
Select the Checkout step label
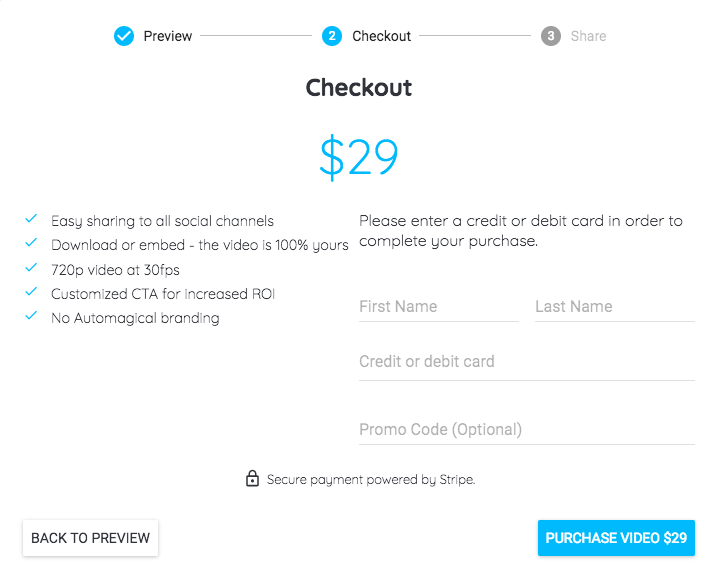381,36
